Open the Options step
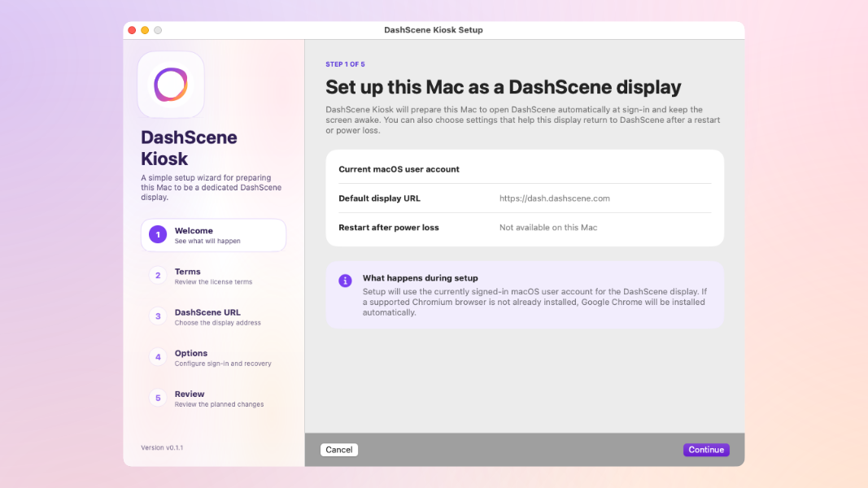868x488 pixels. pos(213,358)
